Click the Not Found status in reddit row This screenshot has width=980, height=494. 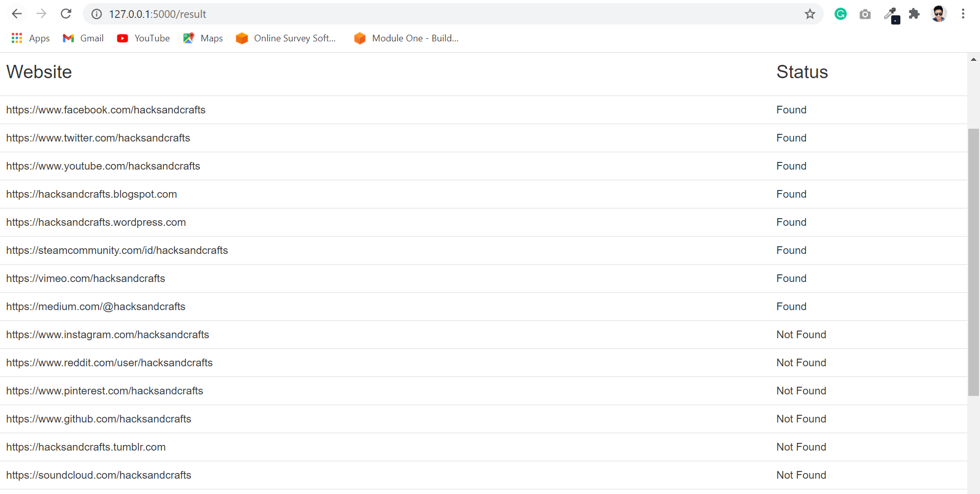pos(801,363)
